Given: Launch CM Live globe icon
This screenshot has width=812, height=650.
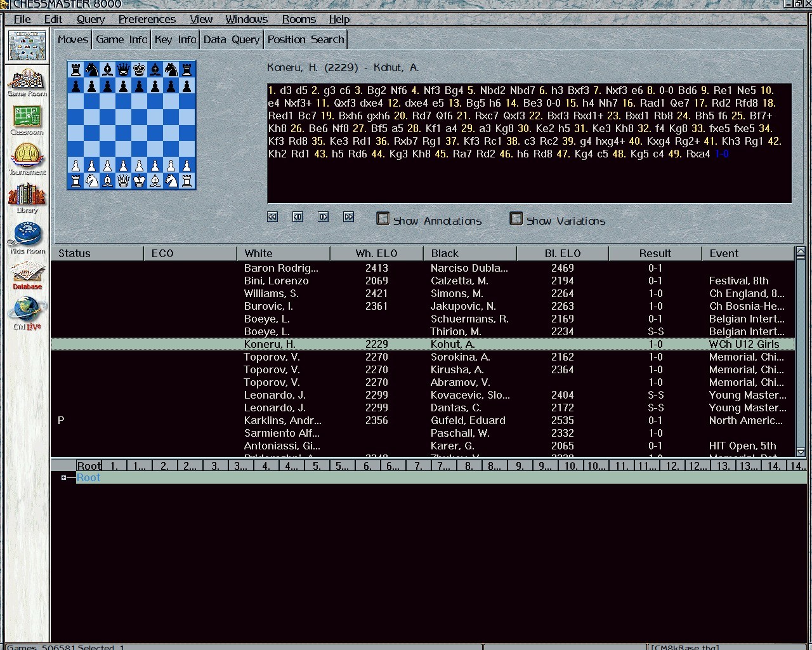Looking at the screenshot, I should [x=27, y=313].
